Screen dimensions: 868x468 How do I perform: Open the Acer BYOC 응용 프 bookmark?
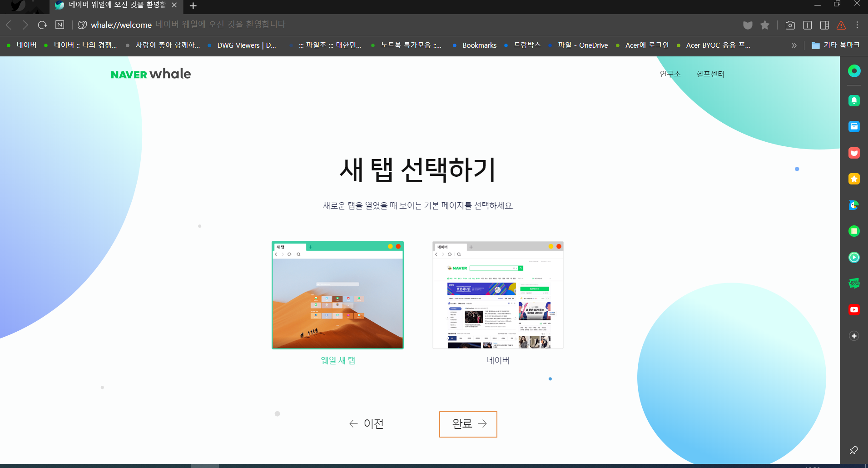pyautogui.click(x=713, y=45)
